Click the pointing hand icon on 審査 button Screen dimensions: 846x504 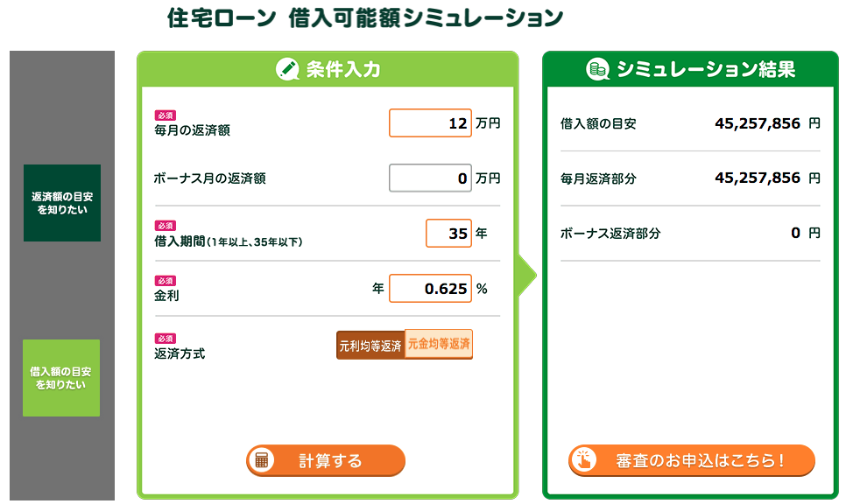[584, 460]
